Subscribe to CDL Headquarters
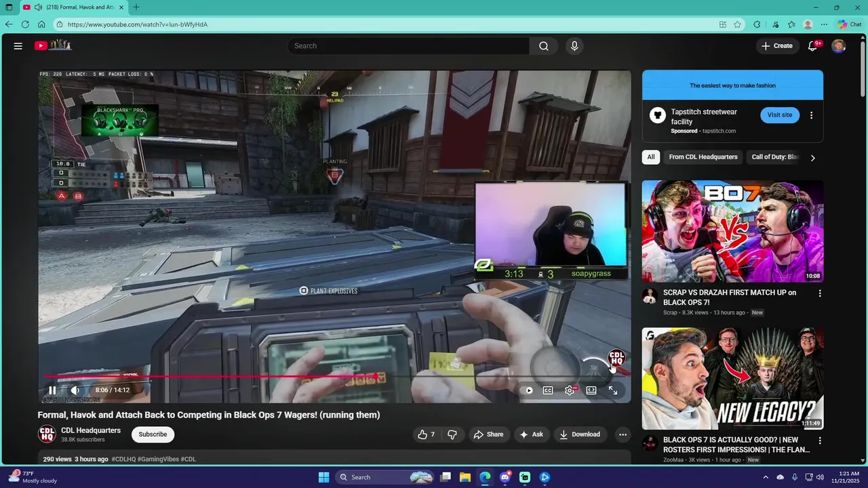The width and height of the screenshot is (868, 488). pos(153,434)
